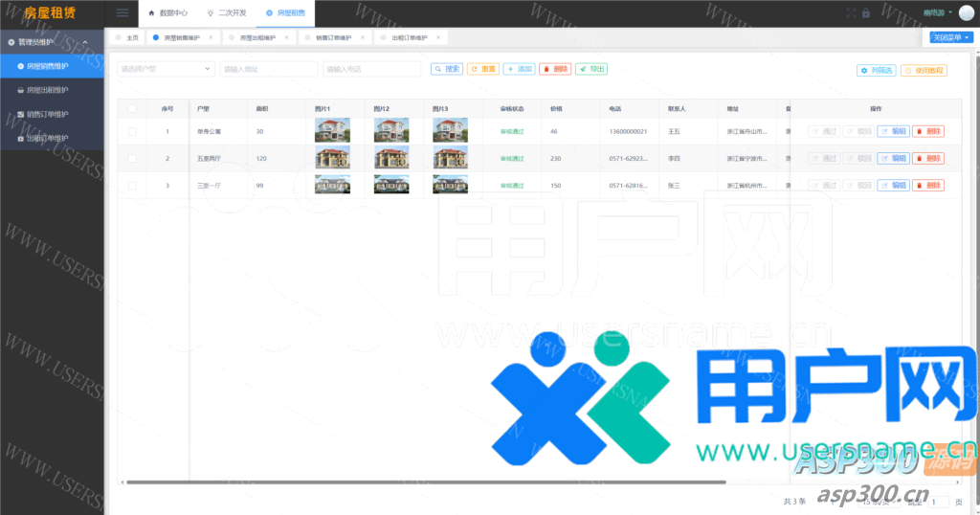Switch to the 数据中心 top menu
Image resolution: width=980 pixels, height=515 pixels.
coord(167,13)
